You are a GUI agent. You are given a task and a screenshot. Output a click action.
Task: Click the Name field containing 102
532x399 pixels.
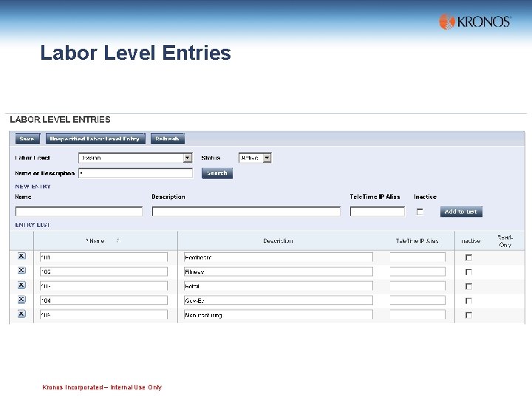[x=103, y=271]
